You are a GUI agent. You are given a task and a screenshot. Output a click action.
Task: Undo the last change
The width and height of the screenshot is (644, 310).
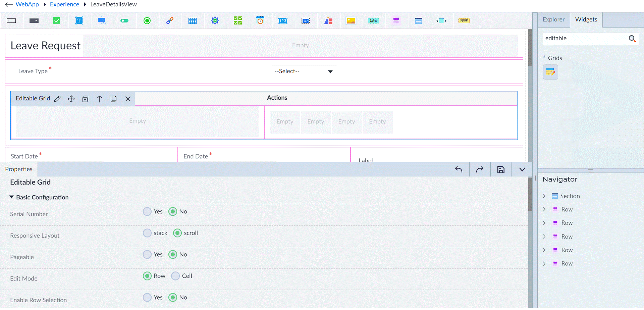click(459, 169)
